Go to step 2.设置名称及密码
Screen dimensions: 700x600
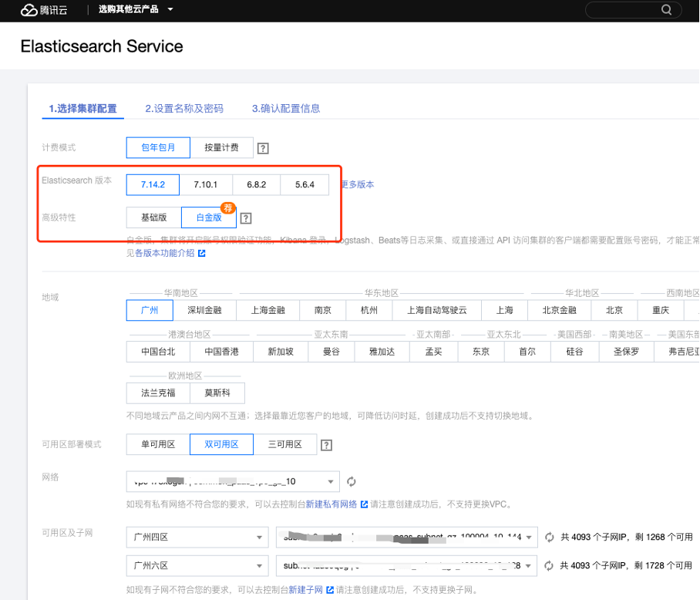pyautogui.click(x=185, y=109)
